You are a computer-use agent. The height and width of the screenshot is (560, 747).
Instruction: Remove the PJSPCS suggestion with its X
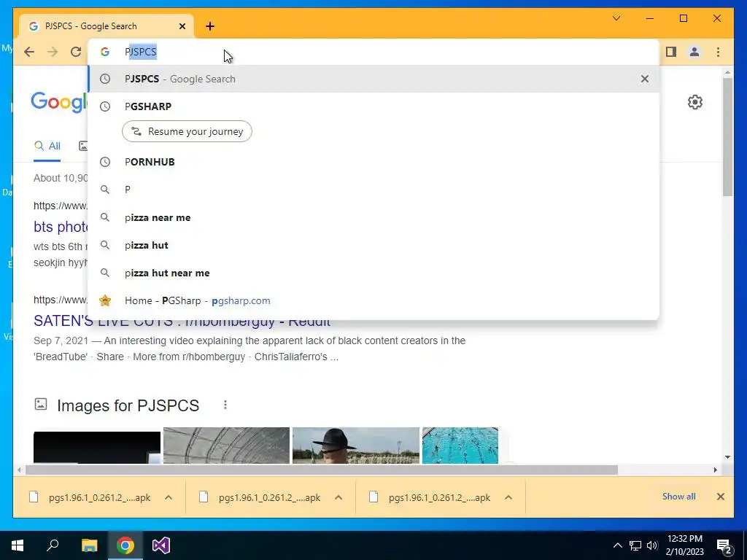click(x=645, y=79)
